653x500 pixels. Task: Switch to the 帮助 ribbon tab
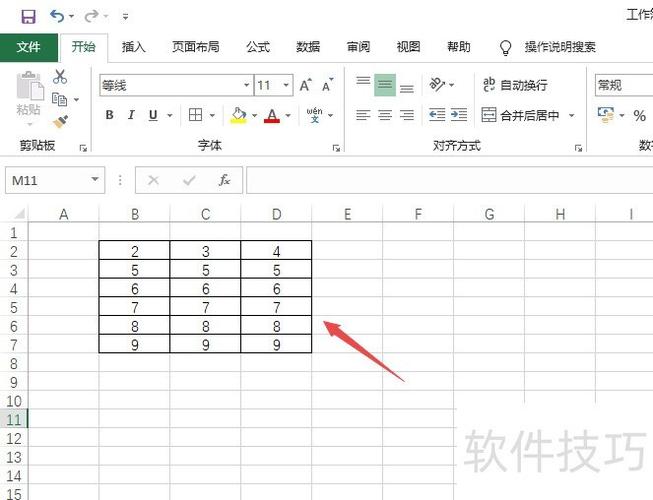(x=459, y=47)
